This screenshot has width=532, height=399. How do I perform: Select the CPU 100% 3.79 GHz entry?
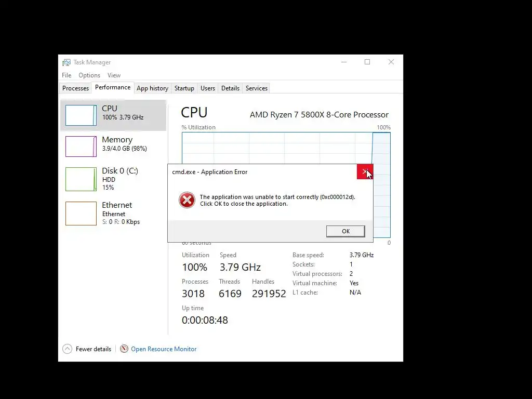pyautogui.click(x=113, y=115)
